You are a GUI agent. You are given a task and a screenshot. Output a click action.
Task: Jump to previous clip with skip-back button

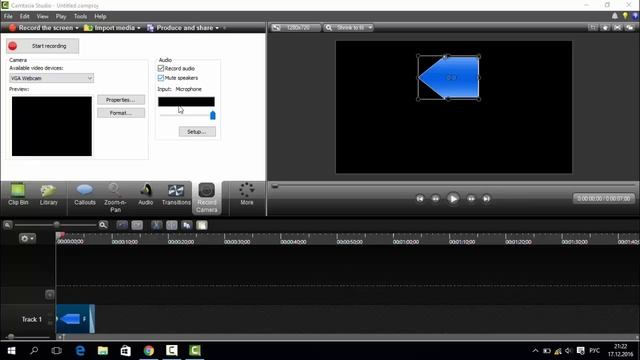point(420,199)
